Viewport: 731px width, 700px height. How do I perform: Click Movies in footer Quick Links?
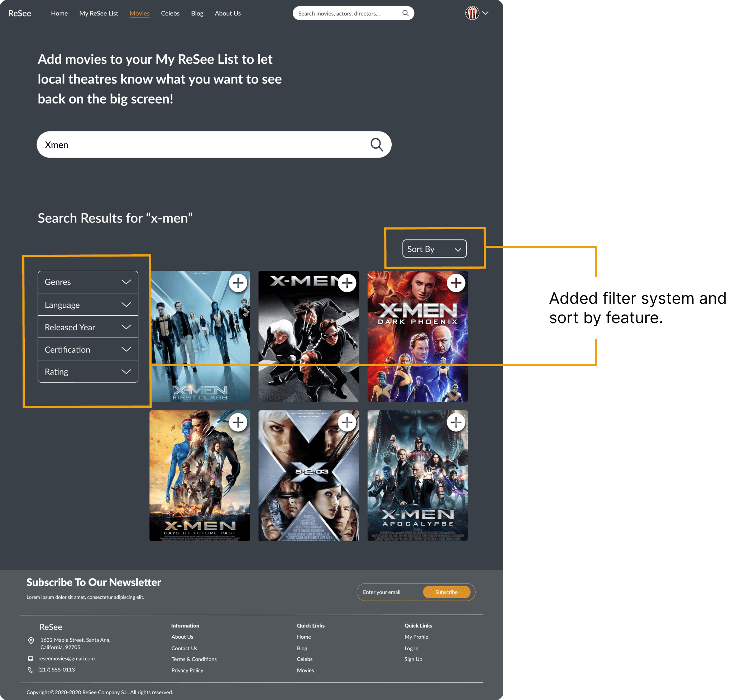pos(305,671)
